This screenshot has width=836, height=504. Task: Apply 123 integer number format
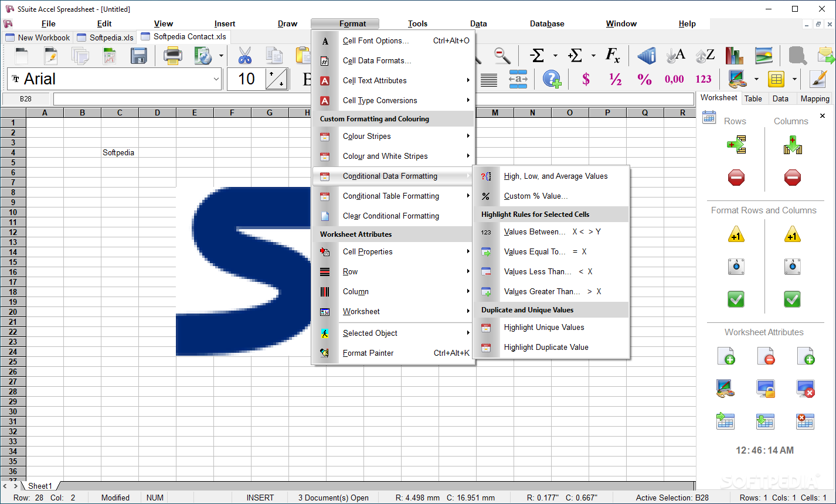pos(704,79)
